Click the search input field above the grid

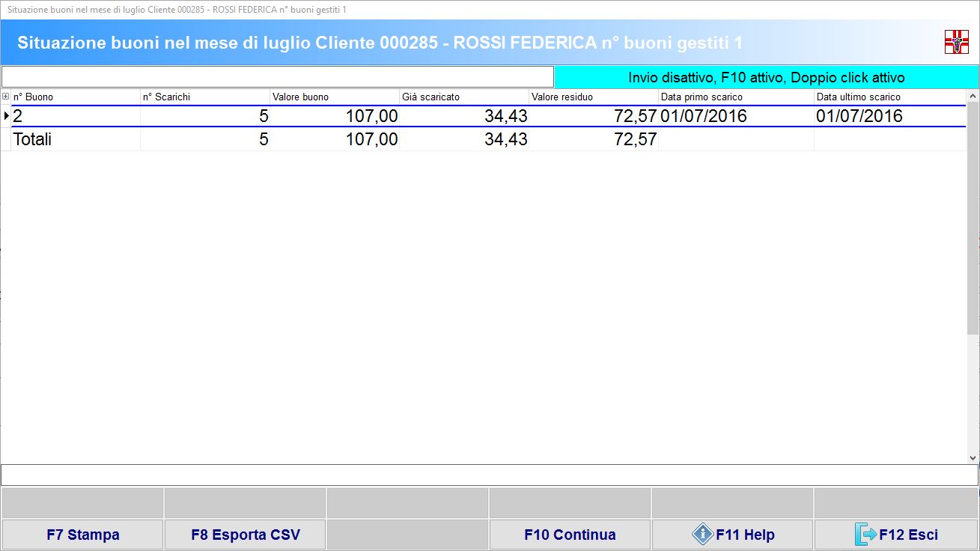point(277,77)
